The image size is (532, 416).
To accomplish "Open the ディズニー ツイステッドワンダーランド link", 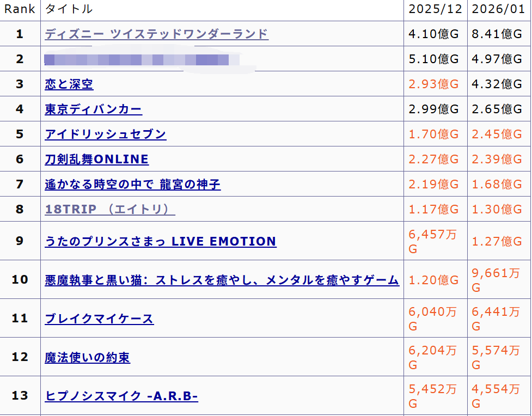I will (x=156, y=34).
